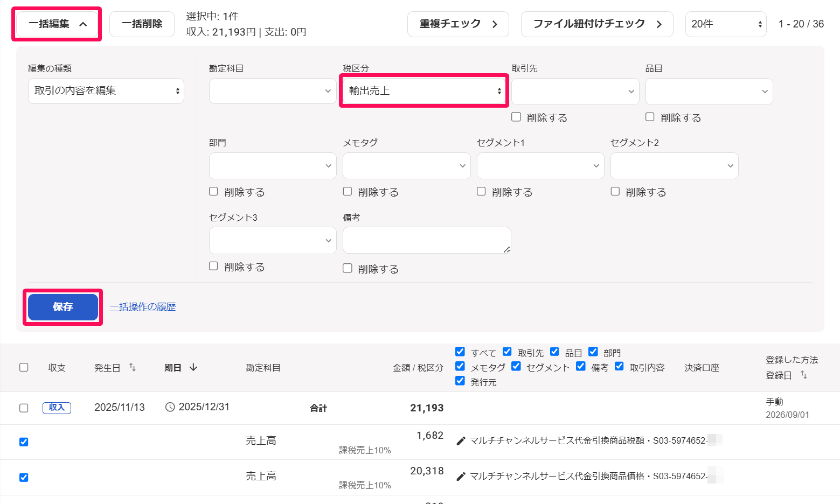
Task: Open the 税区分 dropdown showing 輸出売上
Action: (x=425, y=91)
